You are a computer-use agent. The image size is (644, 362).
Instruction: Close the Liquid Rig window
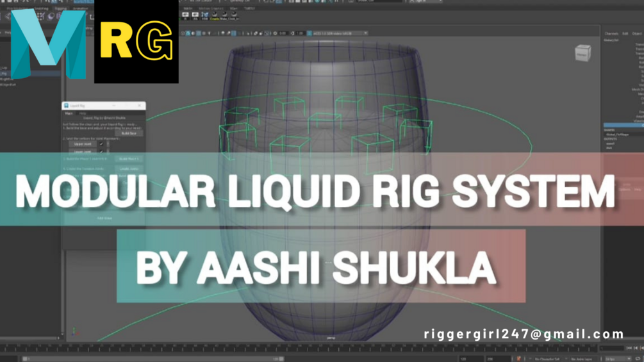[140, 106]
